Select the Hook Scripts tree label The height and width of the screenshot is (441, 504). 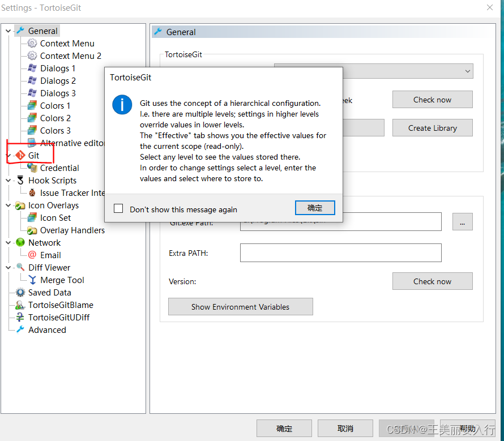53,181
